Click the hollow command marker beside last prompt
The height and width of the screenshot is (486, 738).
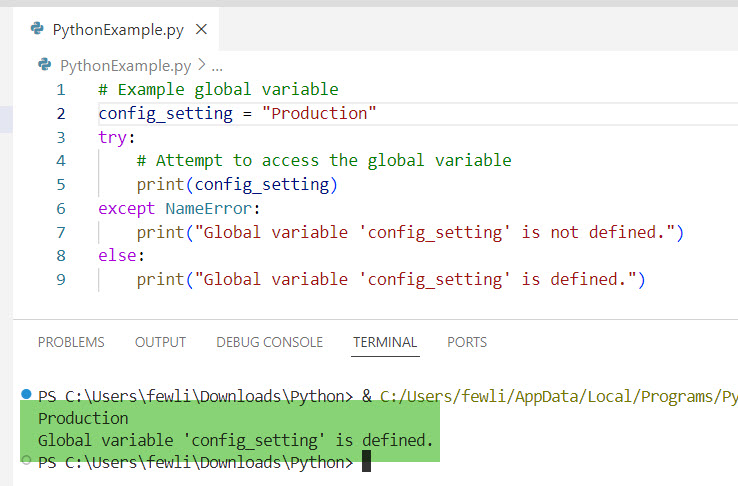point(26,460)
